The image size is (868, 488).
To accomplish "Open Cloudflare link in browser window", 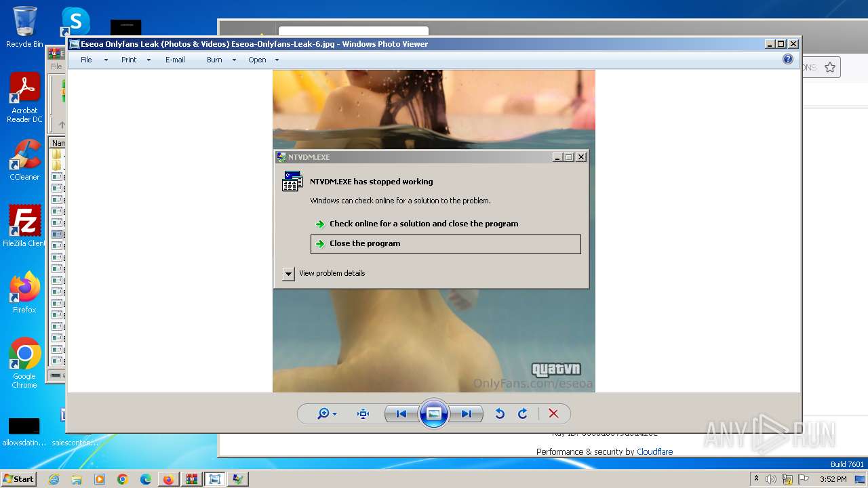I will pos(654,451).
